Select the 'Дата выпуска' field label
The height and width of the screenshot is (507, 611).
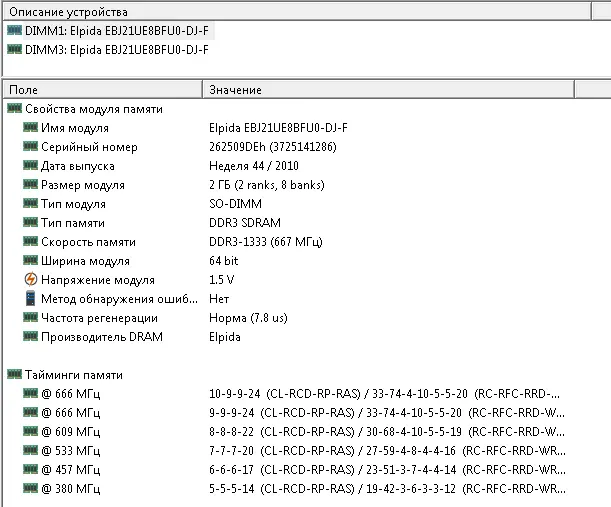click(x=78, y=166)
